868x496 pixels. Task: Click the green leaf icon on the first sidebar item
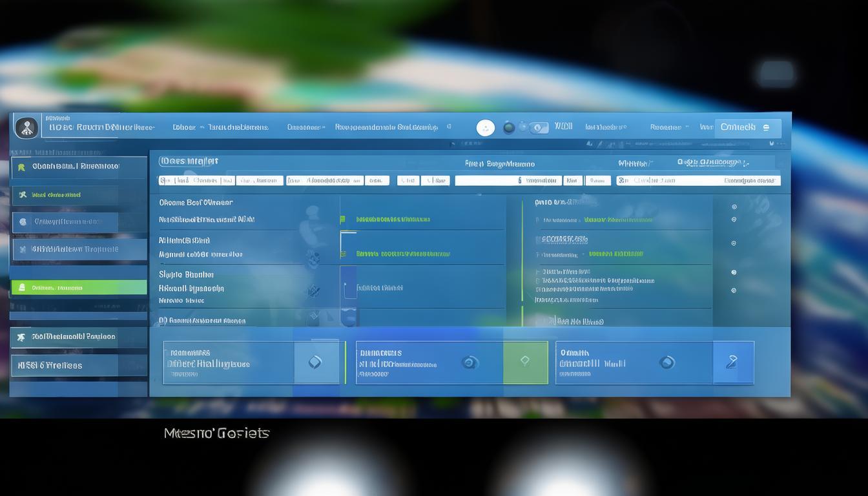[21, 167]
